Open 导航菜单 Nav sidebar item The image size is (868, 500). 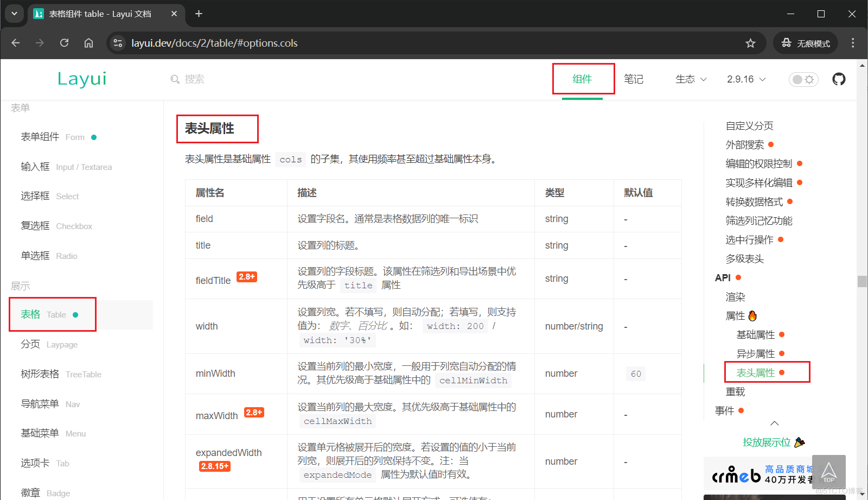[50, 404]
